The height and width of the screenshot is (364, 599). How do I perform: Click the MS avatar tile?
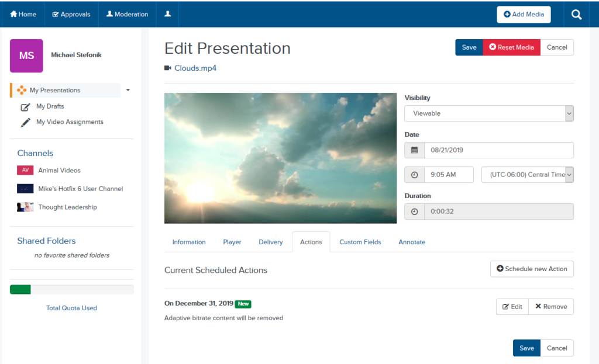tap(26, 56)
